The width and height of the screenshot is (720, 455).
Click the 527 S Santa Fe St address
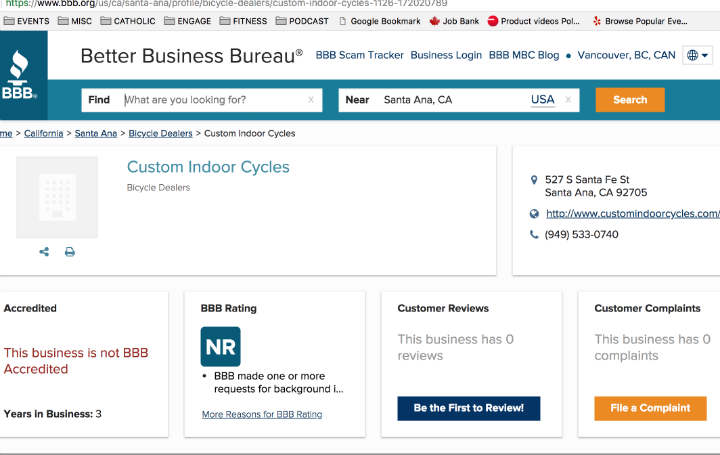[x=596, y=186]
